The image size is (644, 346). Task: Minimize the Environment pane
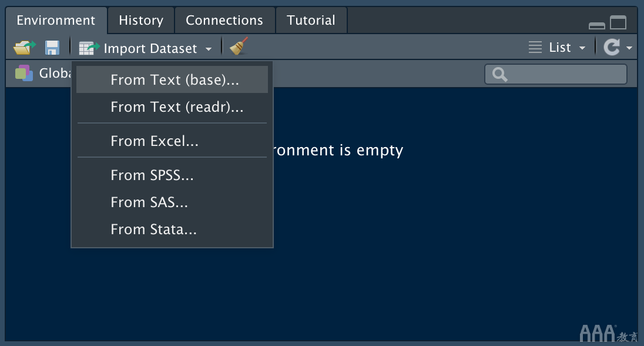(x=596, y=25)
